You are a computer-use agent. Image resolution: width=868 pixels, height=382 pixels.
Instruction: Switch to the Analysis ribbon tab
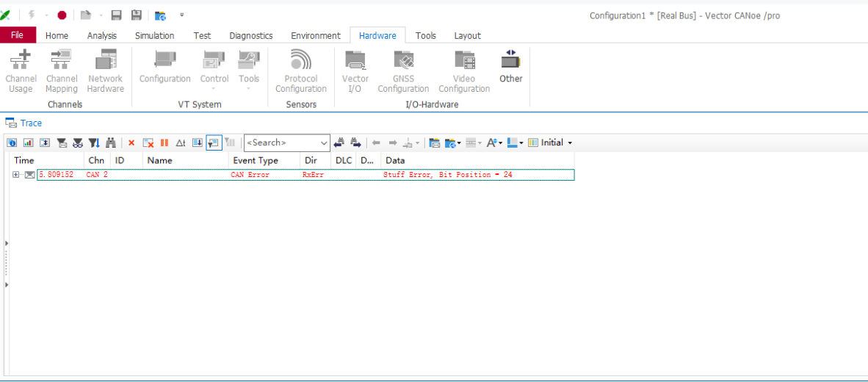pos(102,35)
